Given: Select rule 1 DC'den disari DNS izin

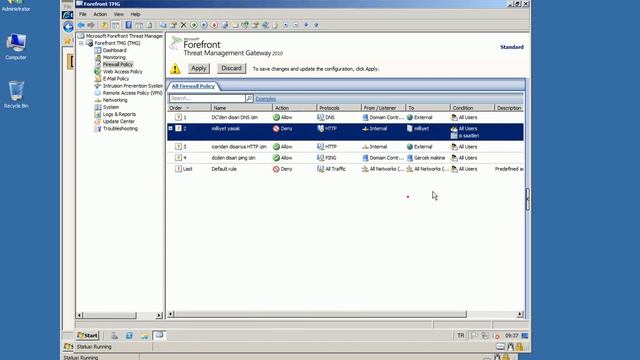Looking at the screenshot, I should coord(345,117).
